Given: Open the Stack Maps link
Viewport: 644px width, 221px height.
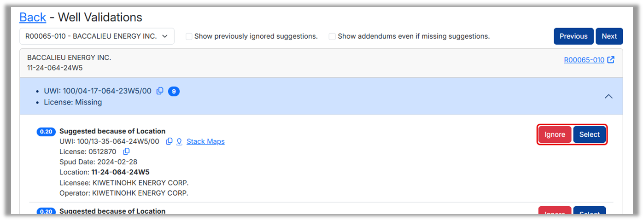Looking at the screenshot, I should click(205, 141).
